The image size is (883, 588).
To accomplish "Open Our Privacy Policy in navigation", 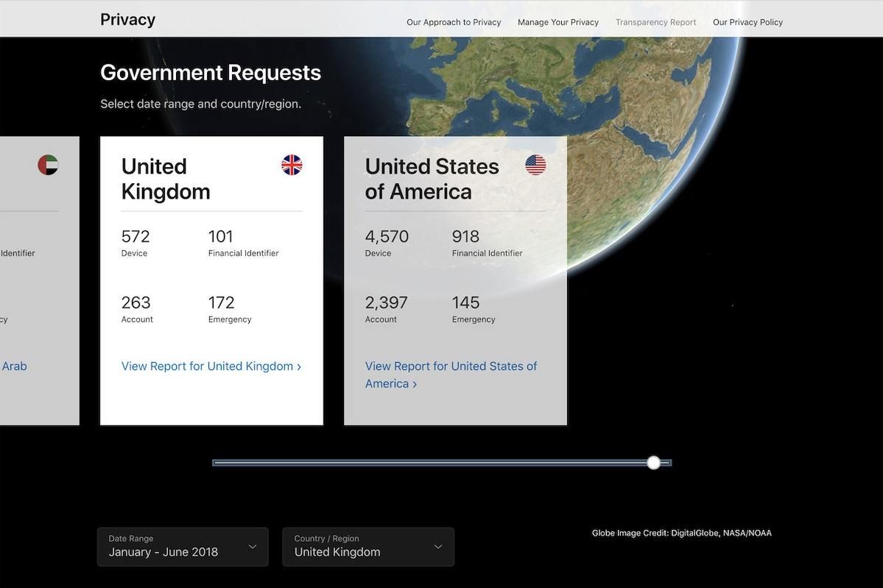I will [747, 22].
